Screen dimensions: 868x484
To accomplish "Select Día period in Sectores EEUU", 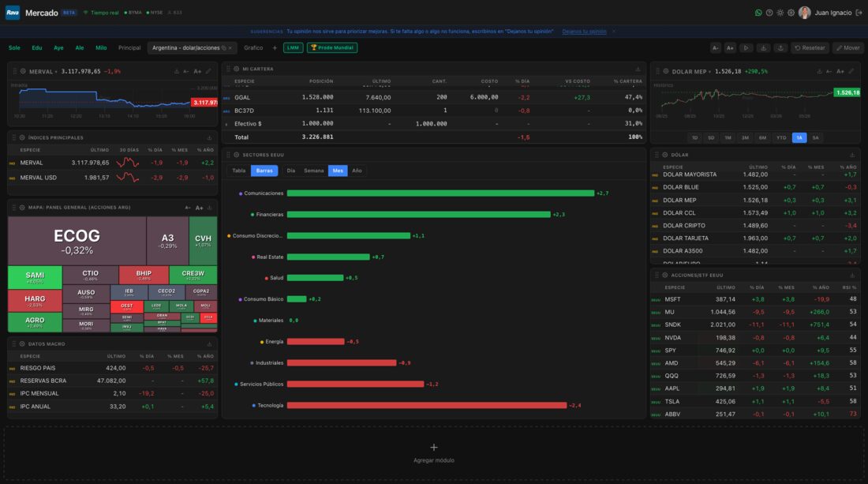I will click(290, 171).
